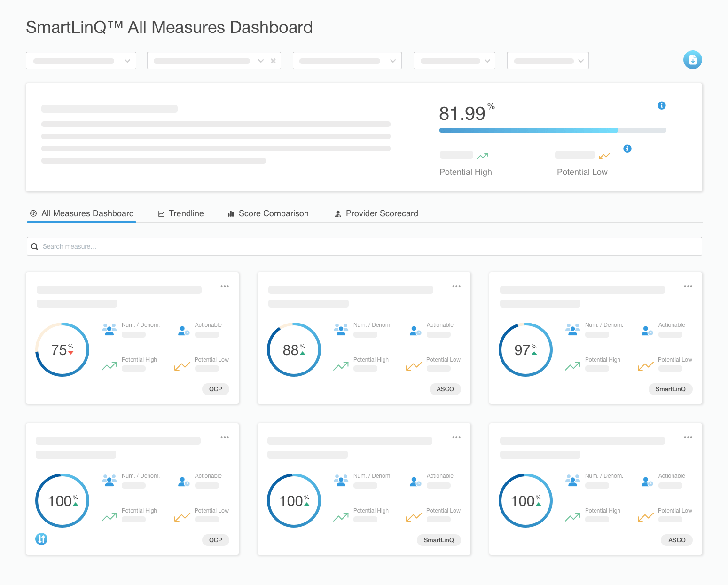Open the Score Comparison tab
This screenshot has height=585, width=728.
coord(268,213)
